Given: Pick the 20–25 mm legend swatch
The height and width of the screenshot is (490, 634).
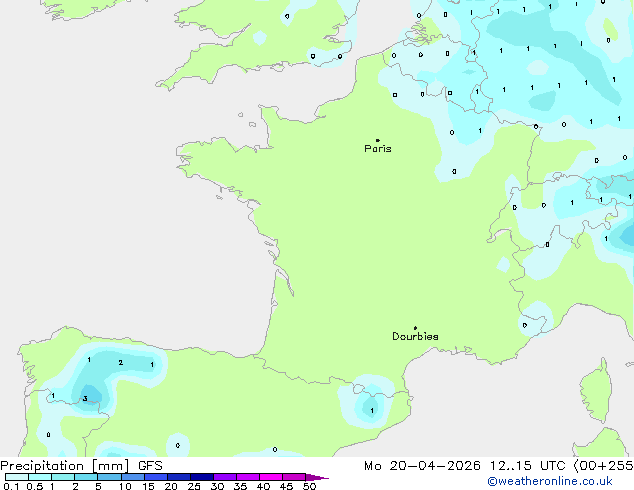Looking at the screenshot, I should tap(179, 477).
